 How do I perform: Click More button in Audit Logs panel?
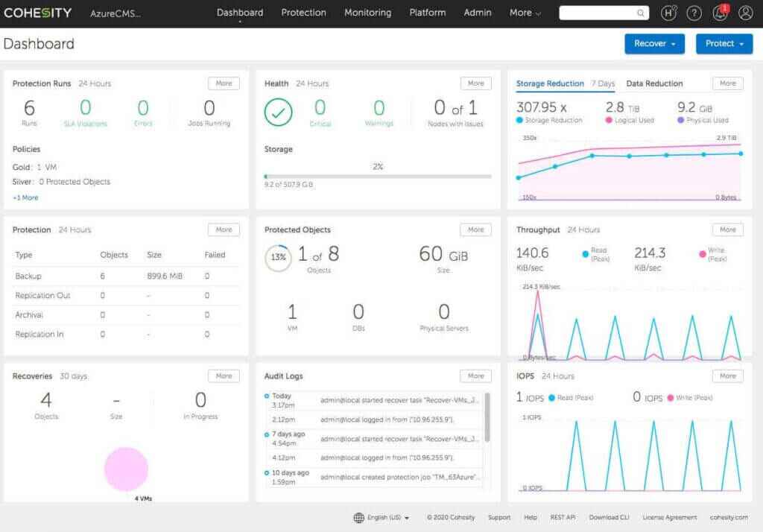[476, 376]
